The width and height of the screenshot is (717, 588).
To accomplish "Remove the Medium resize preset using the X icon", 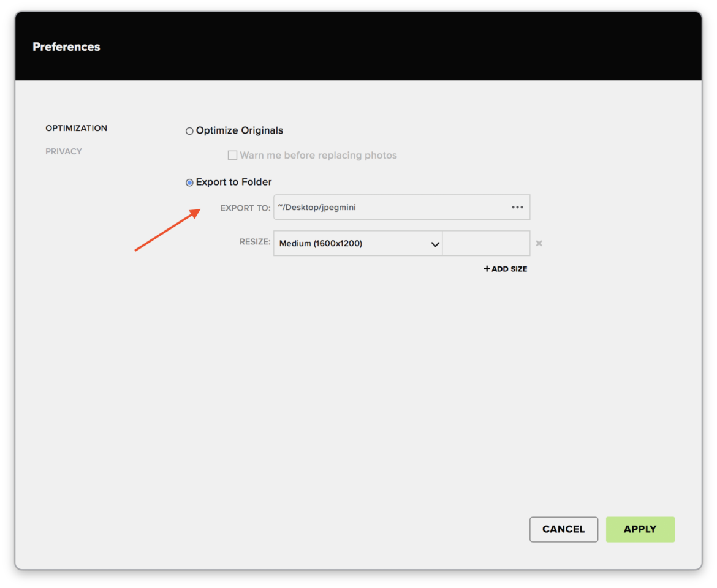I will (x=539, y=243).
